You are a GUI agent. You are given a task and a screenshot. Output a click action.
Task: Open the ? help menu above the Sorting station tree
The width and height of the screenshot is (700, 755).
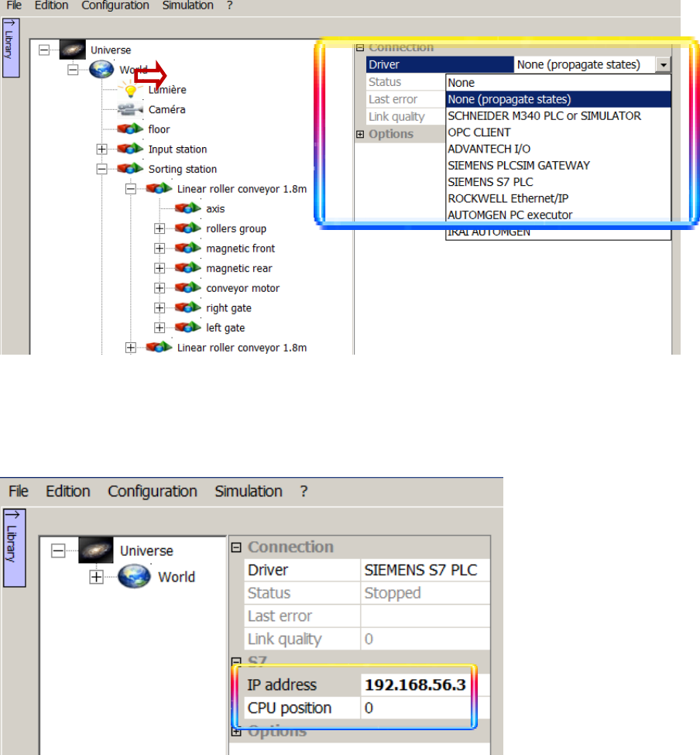pos(230,5)
